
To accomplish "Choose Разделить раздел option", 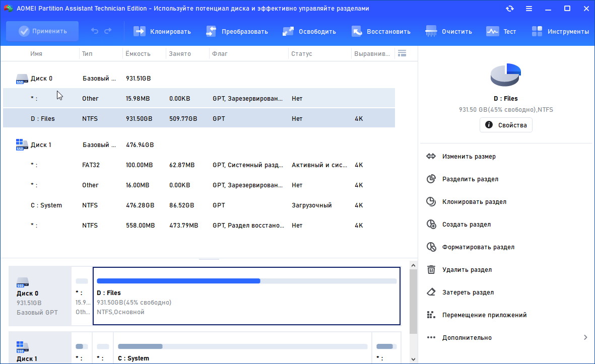I will (x=470, y=179).
